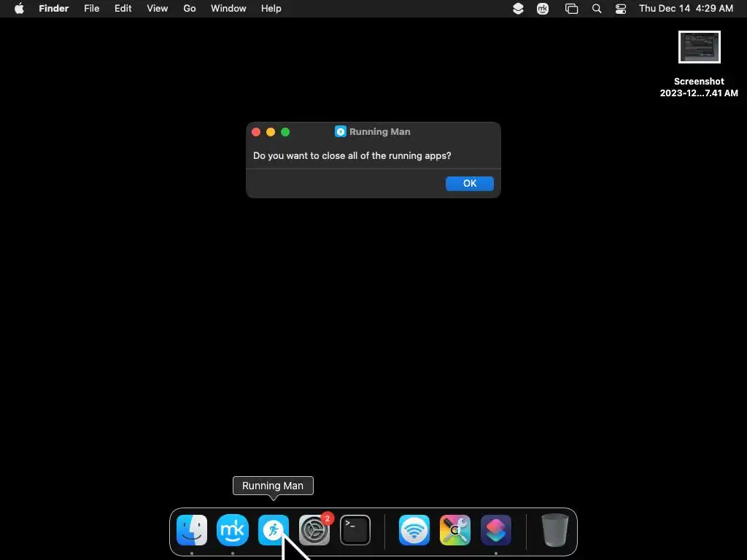This screenshot has height=560, width=747.
Task: Click the 'Do you want to close' message
Action: (352, 156)
